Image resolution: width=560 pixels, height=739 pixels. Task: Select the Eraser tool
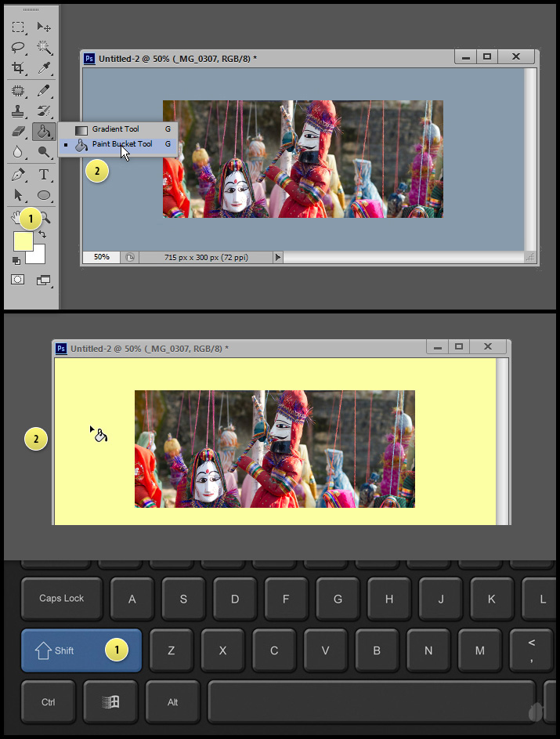pos(18,132)
